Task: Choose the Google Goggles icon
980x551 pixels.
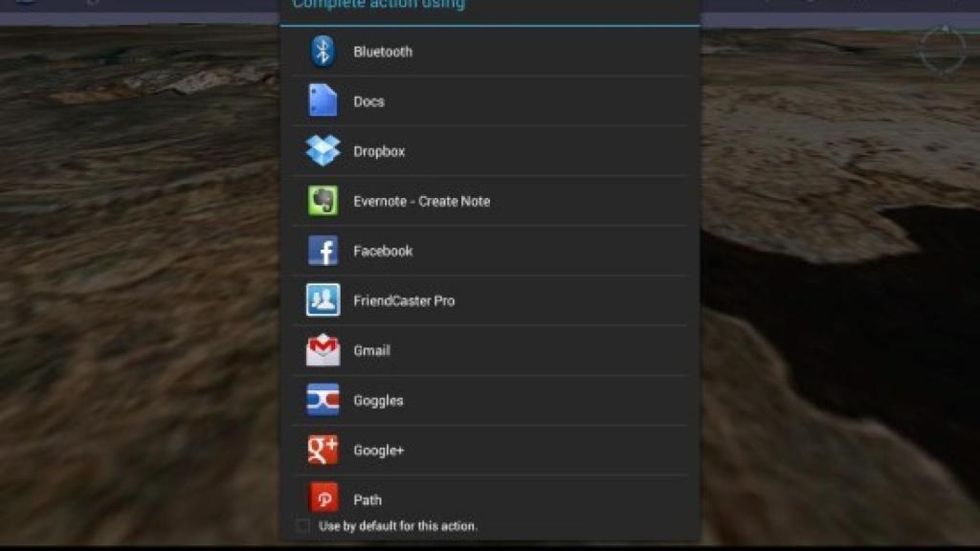Action: click(323, 400)
